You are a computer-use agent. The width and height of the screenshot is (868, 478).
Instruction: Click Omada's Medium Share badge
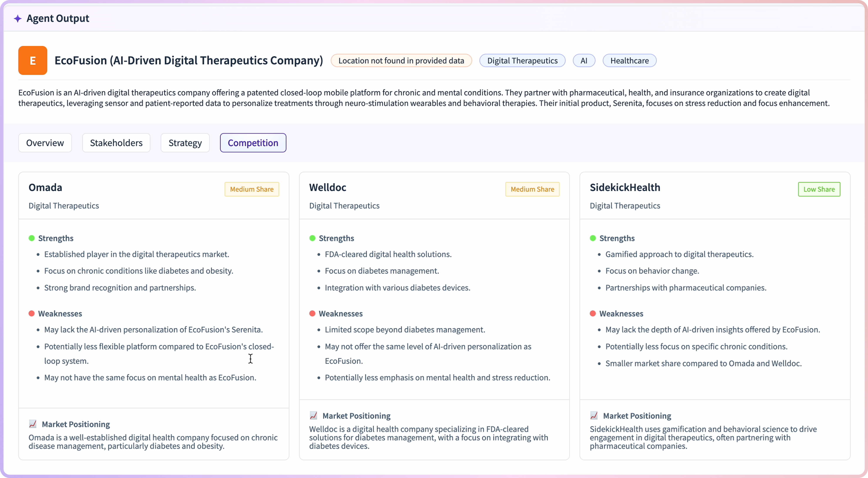252,189
